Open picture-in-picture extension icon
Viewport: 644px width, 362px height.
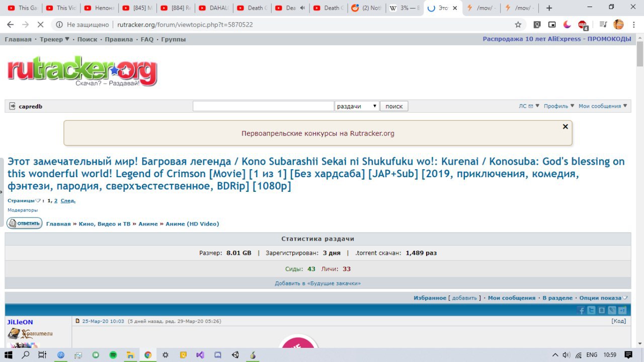pos(552,24)
